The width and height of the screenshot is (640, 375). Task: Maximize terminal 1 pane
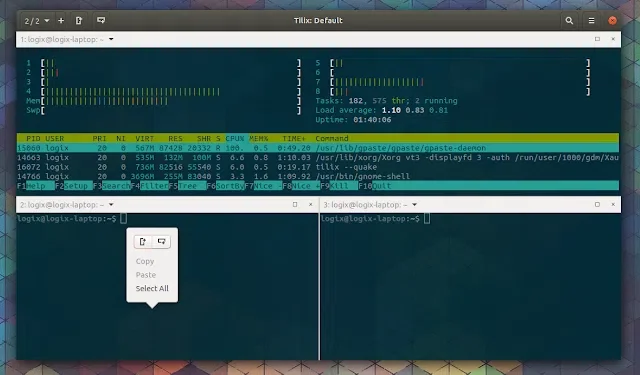pos(597,39)
